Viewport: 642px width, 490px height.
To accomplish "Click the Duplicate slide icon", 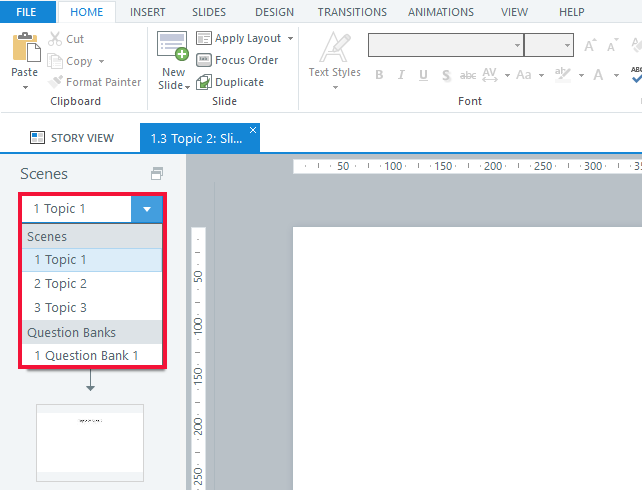I will point(203,82).
